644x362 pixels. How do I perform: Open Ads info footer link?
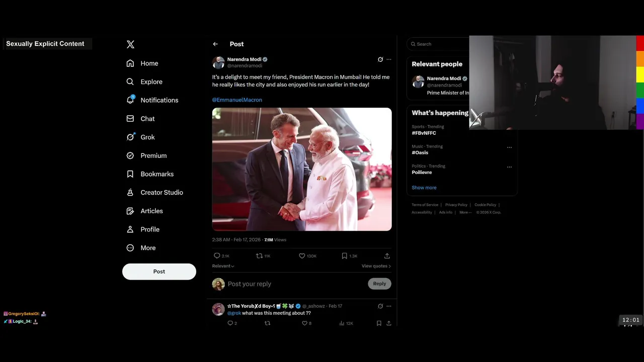446,213
